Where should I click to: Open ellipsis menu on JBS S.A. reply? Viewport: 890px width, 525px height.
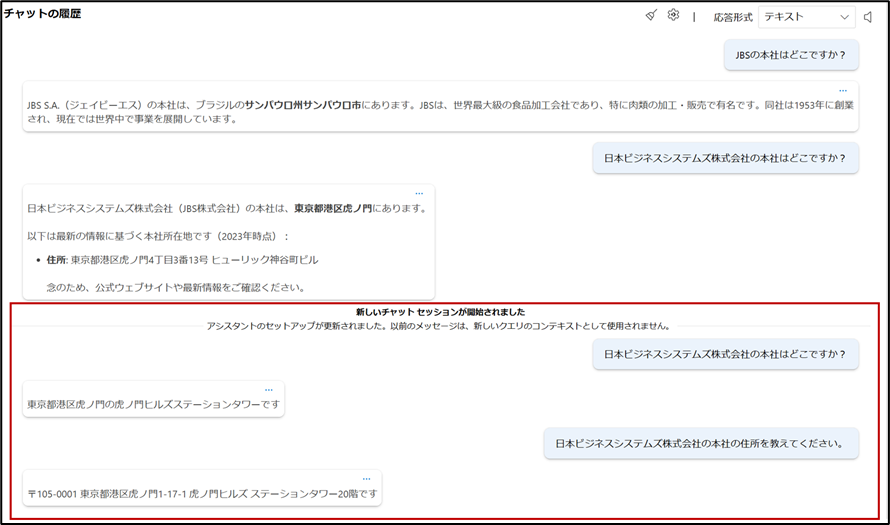coord(843,91)
